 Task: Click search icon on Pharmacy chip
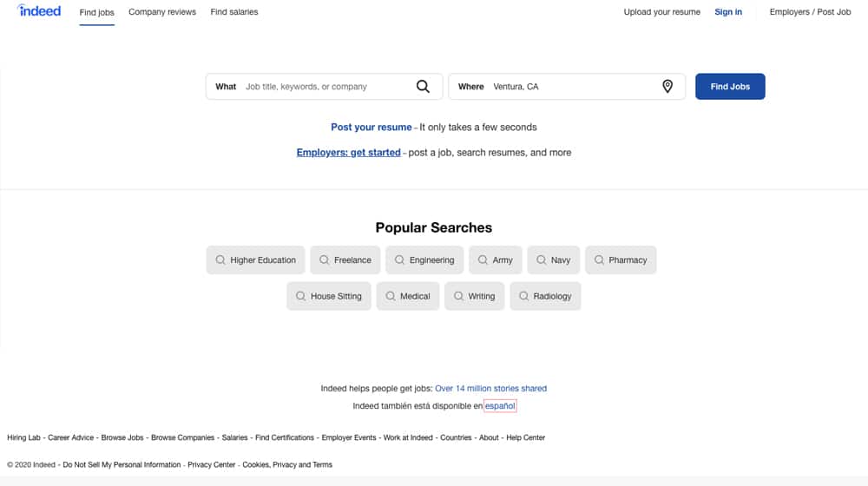tap(599, 259)
